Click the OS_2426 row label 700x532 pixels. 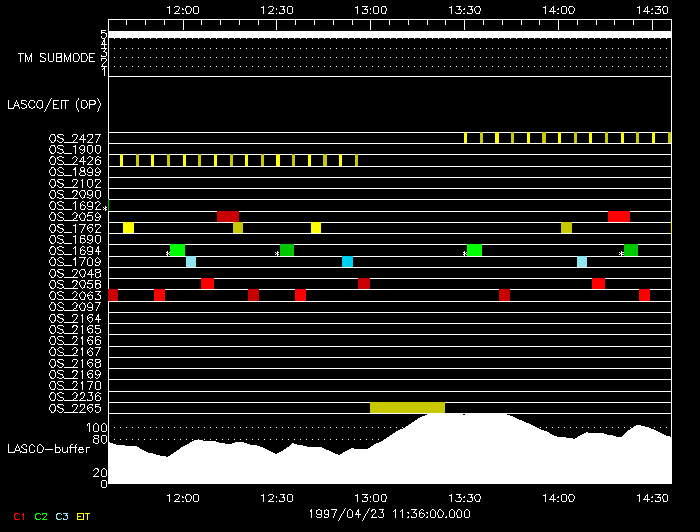point(74,160)
